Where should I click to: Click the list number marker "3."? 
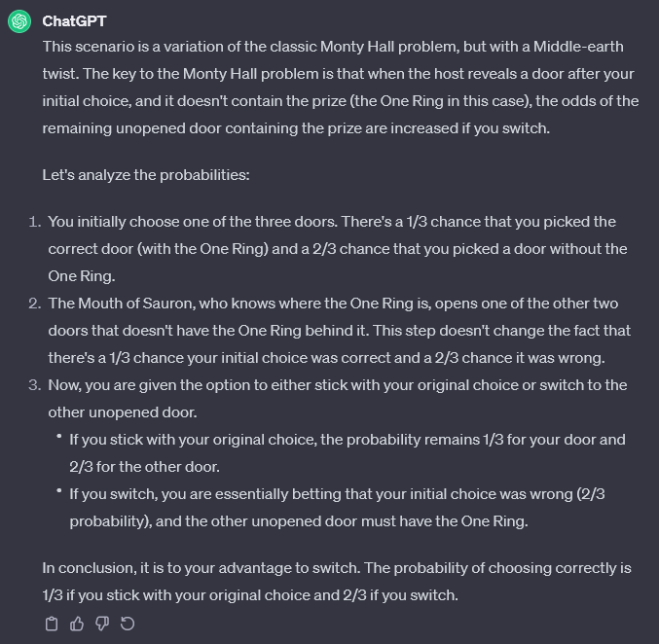[35, 385]
